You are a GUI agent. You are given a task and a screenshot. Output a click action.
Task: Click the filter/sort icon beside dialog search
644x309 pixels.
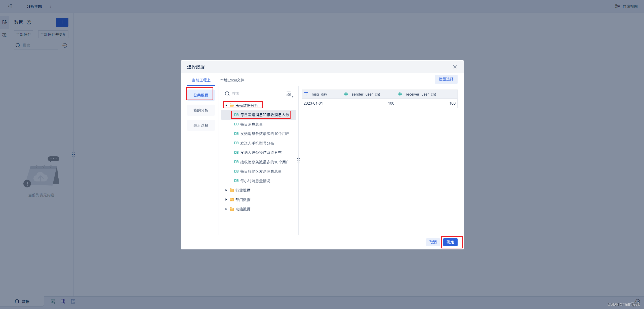(289, 94)
